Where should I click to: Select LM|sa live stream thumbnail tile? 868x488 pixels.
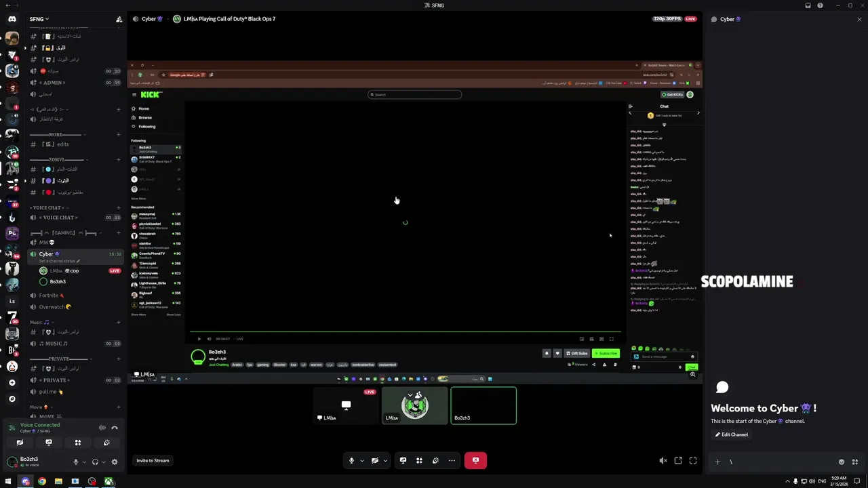[346, 405]
